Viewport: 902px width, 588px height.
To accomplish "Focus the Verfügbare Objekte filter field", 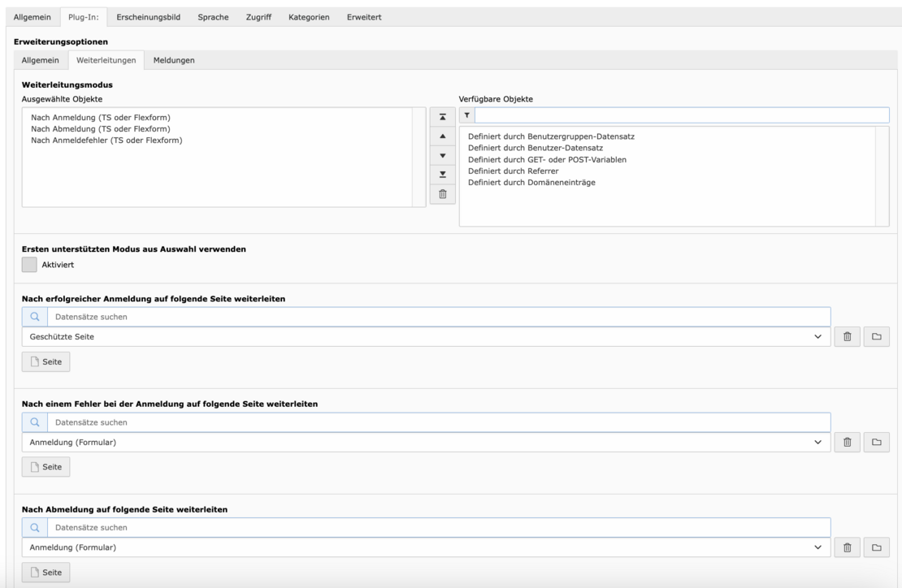I will (x=681, y=115).
